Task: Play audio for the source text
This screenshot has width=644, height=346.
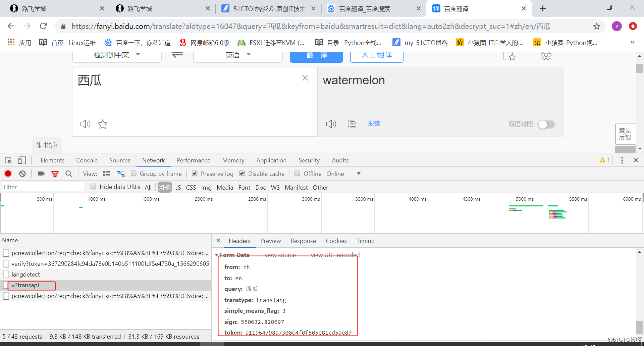Action: tap(85, 124)
